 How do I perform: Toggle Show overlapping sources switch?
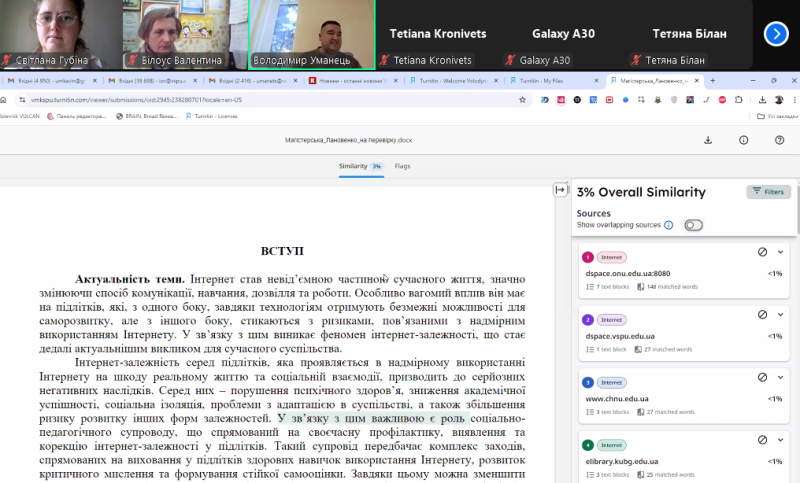[x=693, y=225]
